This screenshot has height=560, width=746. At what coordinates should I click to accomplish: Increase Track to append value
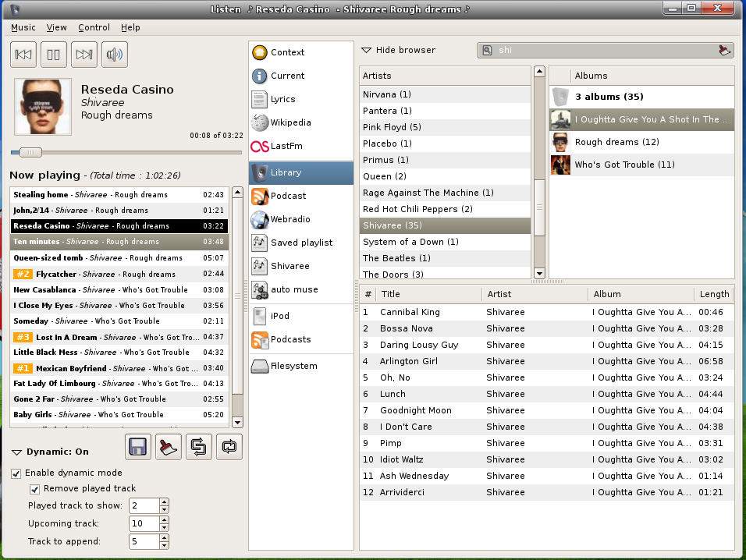pos(164,537)
